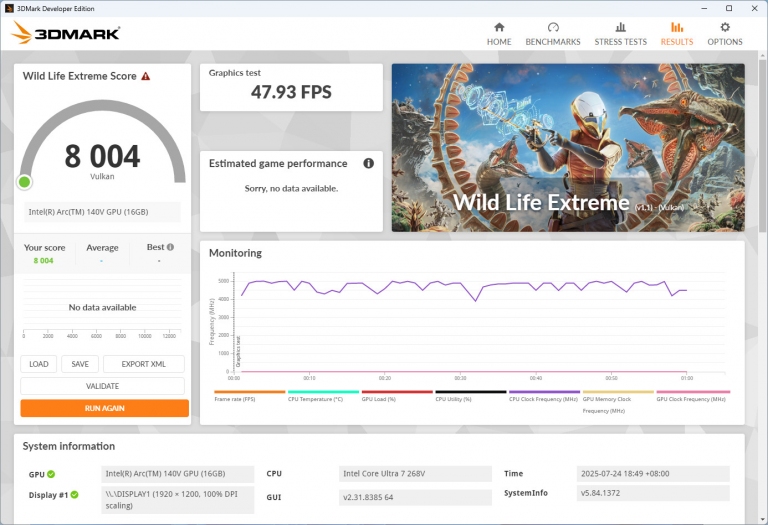Viewport: 768px width, 525px height.
Task: Click the GPU green checkmark icon
Action: (x=51, y=474)
